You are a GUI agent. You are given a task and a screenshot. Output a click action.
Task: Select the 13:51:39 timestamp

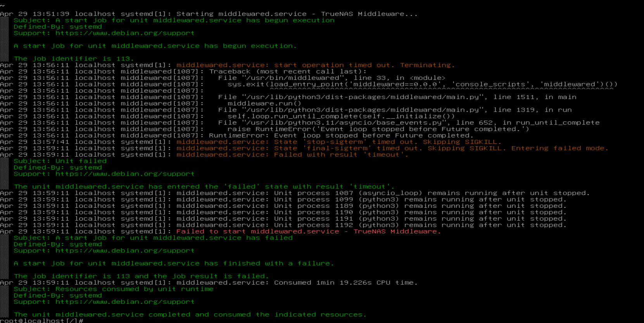point(51,14)
